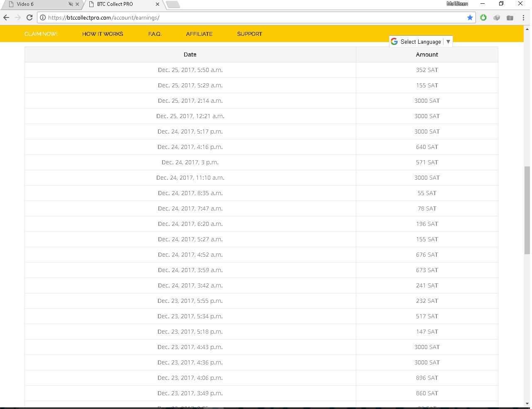The image size is (532, 409).
Task: Select the date Dec. 25, 2017, 2:14 a.m.
Action: coord(190,101)
